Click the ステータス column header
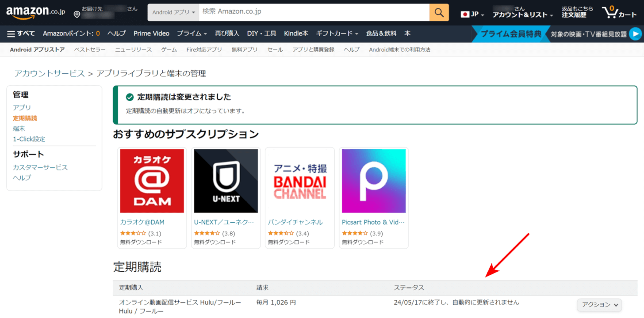644x318 pixels. pos(409,288)
